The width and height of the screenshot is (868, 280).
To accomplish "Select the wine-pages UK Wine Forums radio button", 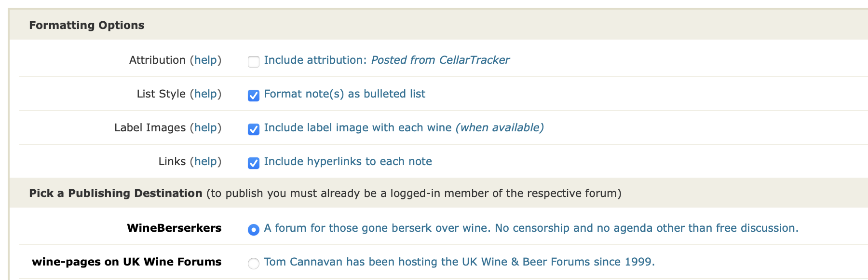I will point(254,263).
